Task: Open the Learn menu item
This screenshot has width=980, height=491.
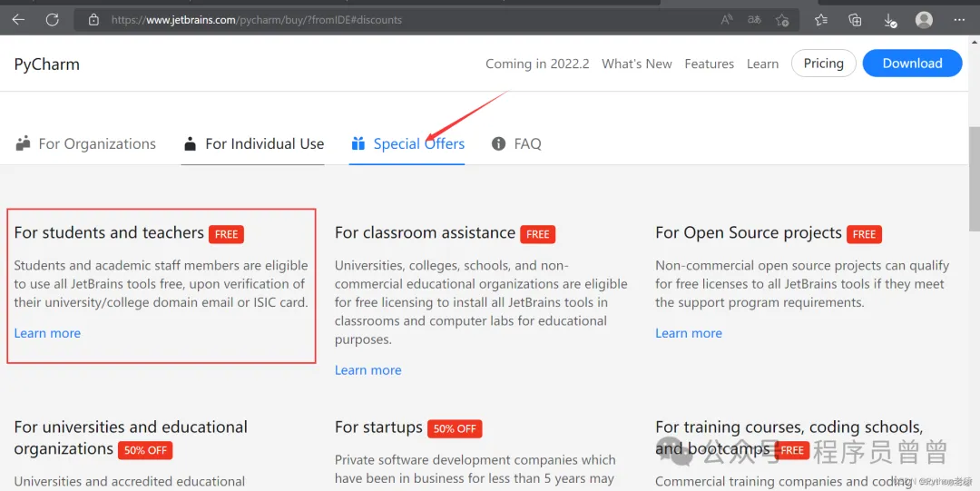Action: coord(762,64)
